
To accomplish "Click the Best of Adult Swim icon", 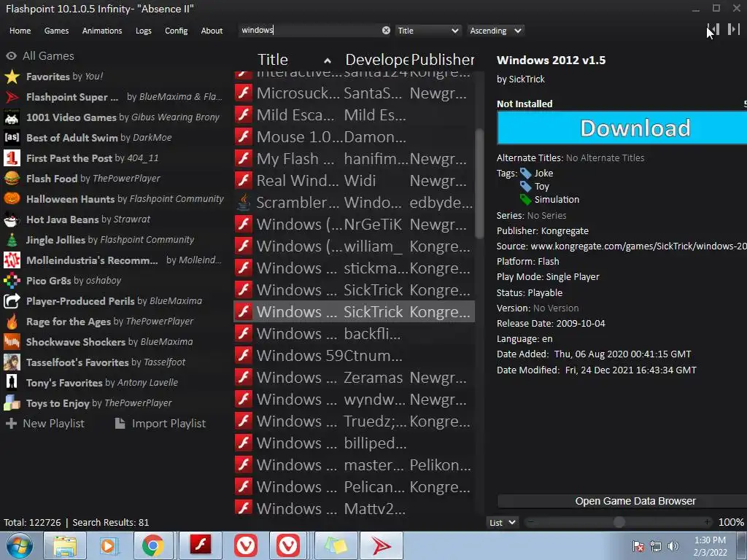I will click(x=12, y=138).
